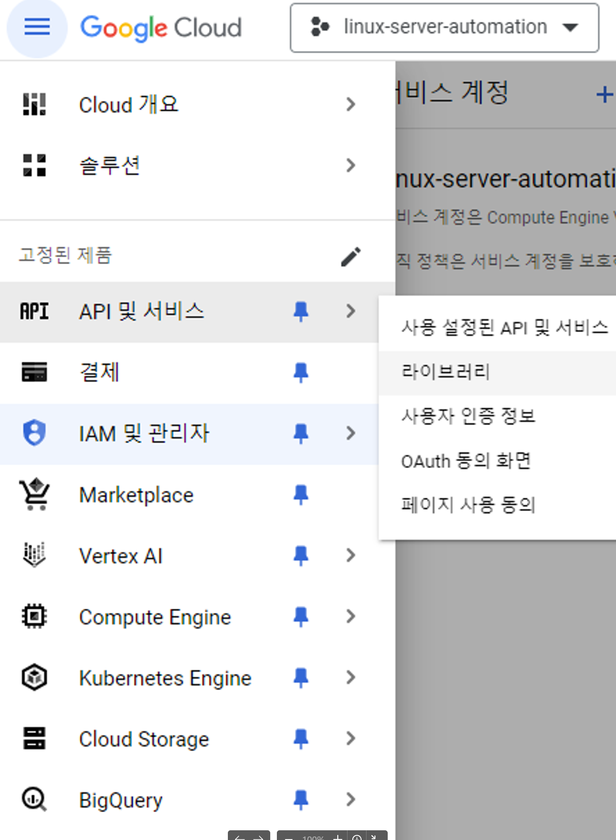
Task: Open BigQuery from the menu
Action: tap(121, 800)
